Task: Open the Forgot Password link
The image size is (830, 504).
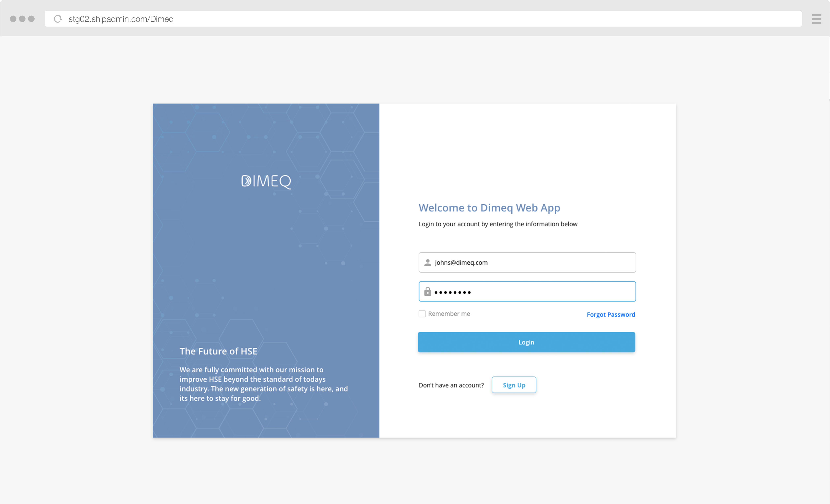Action: (611, 314)
